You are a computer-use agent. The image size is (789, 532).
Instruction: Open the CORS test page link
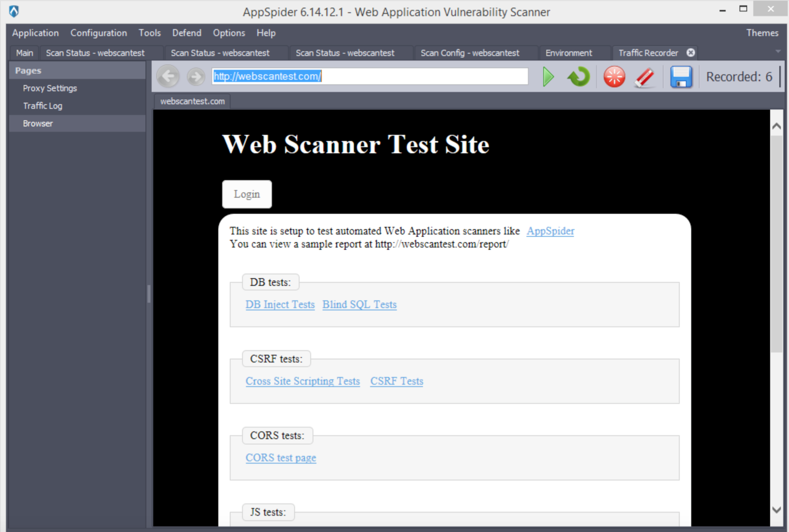pos(281,458)
